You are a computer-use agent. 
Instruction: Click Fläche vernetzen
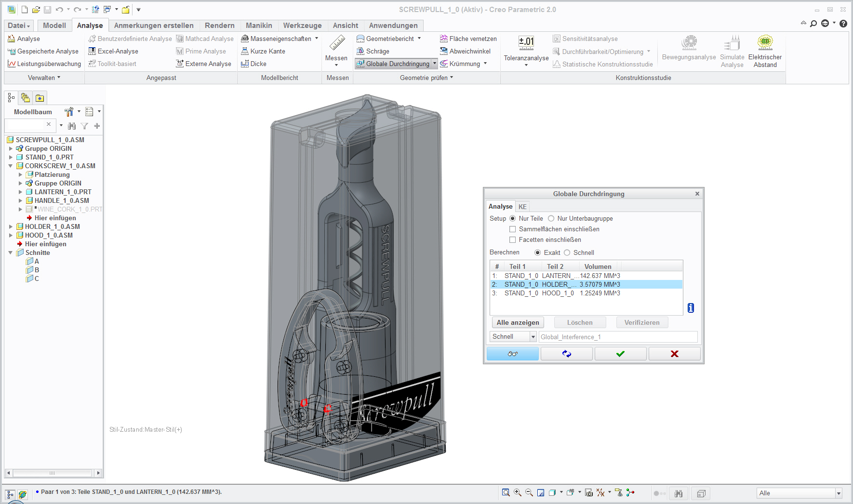pos(468,39)
